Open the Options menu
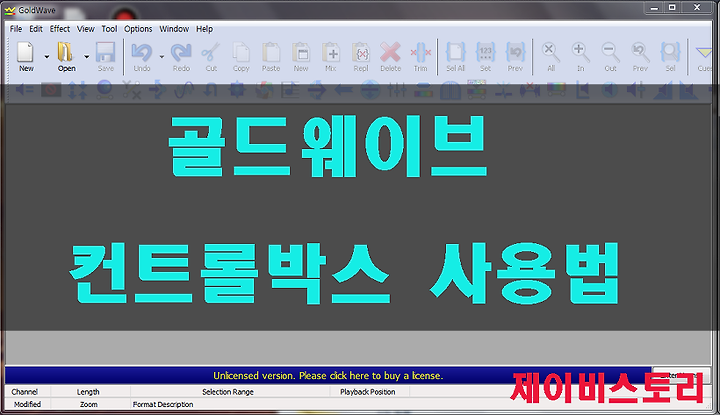The width and height of the screenshot is (720, 415). (x=138, y=29)
